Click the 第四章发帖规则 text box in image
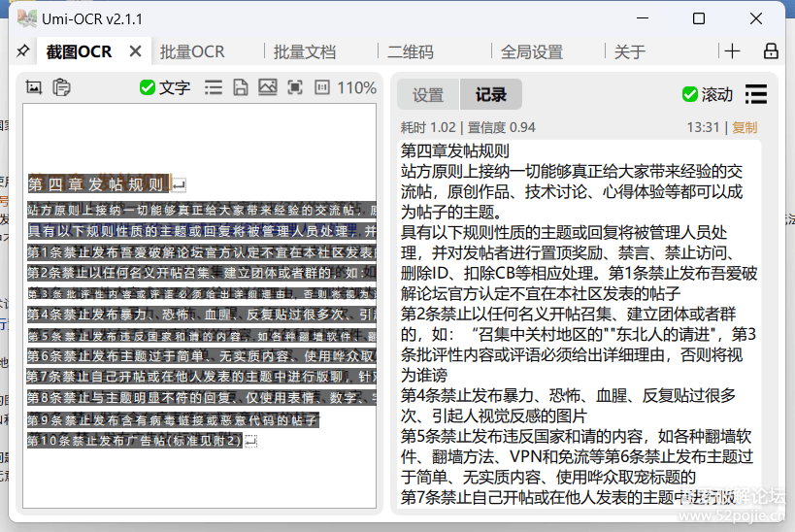The height and width of the screenshot is (532, 795). pyautogui.click(x=98, y=184)
